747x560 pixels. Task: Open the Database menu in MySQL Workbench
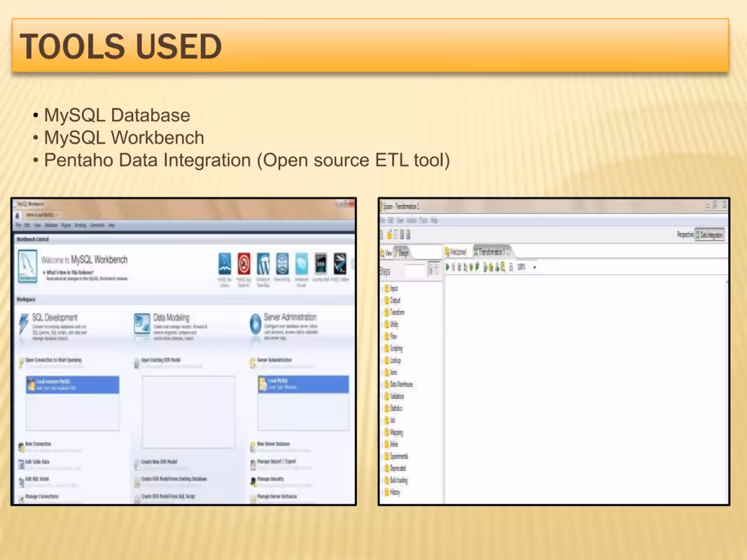tap(51, 225)
